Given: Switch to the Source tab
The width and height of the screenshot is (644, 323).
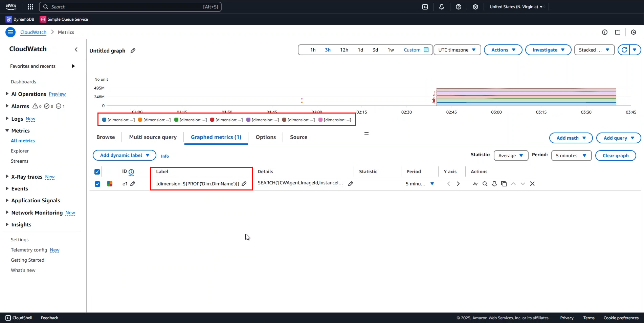Looking at the screenshot, I should pos(298,137).
